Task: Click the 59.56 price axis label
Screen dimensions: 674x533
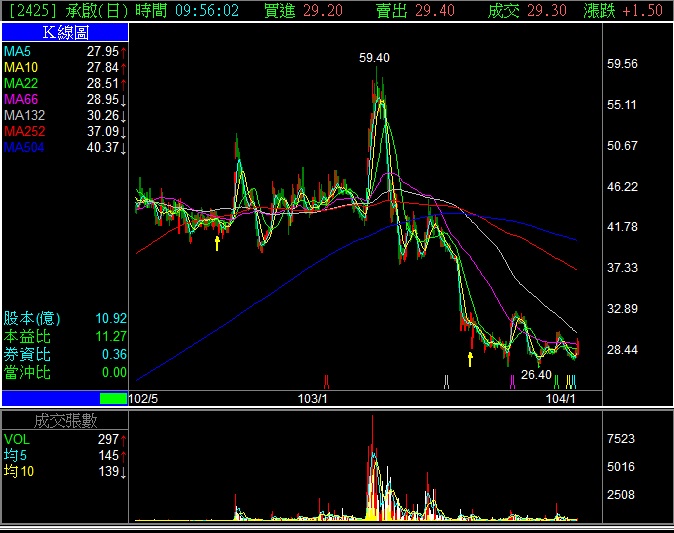Action: [x=622, y=64]
